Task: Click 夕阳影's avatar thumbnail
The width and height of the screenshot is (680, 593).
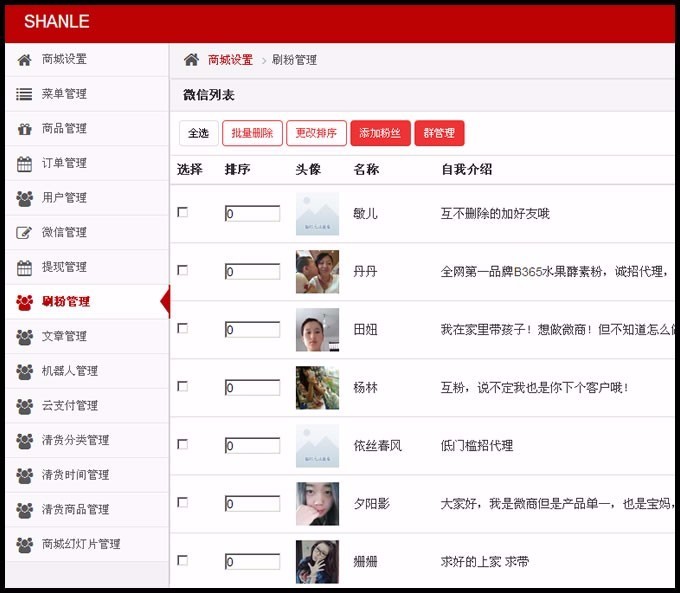Action: click(x=317, y=504)
